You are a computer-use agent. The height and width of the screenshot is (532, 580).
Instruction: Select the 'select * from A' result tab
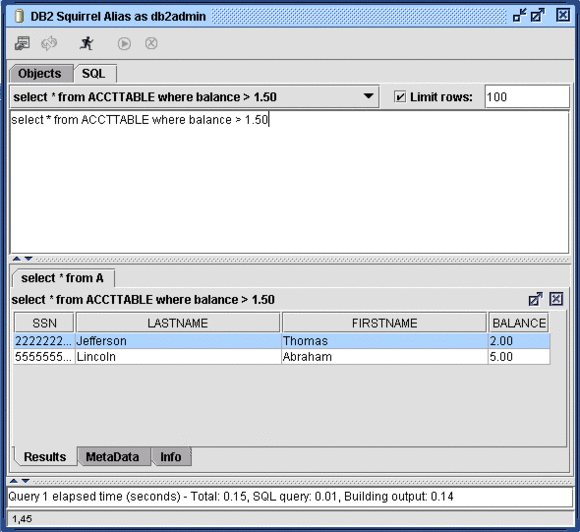[63, 278]
